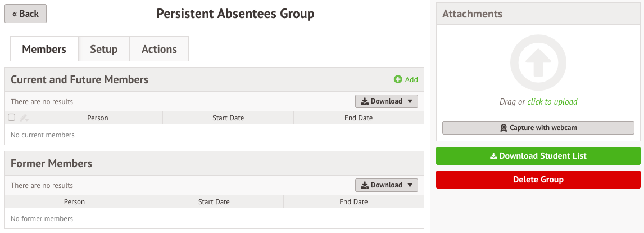
Task: Click the large upload arrow icon
Action: [x=538, y=63]
